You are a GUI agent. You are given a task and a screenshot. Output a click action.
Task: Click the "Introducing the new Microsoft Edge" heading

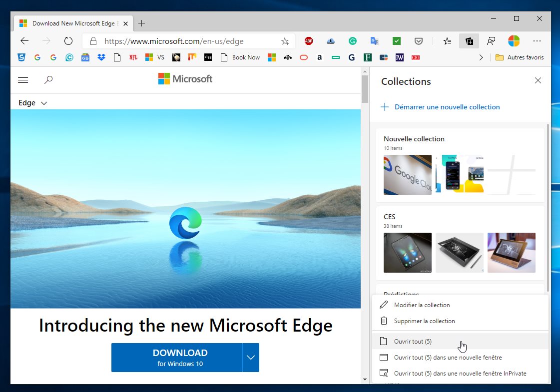coord(186,325)
